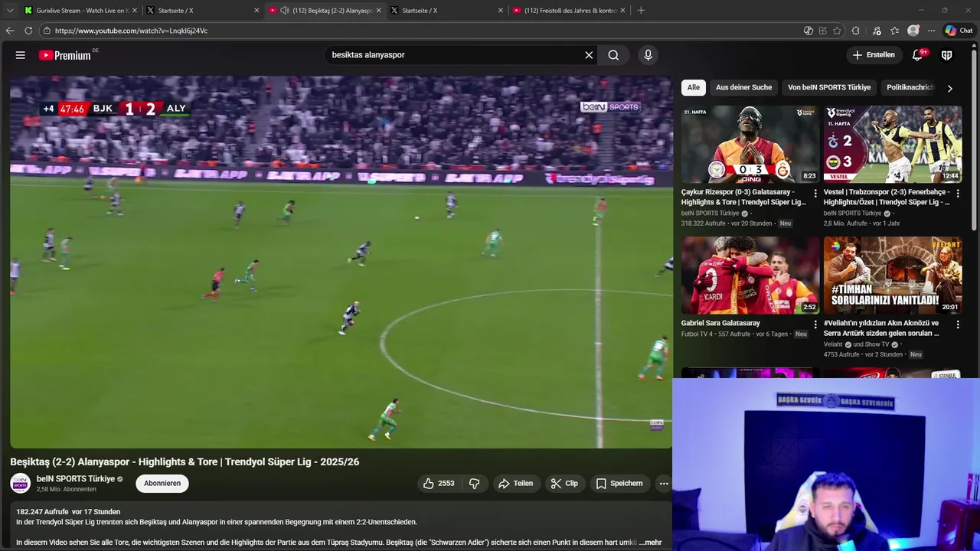
Task: Share the video via Teilen
Action: 515,484
